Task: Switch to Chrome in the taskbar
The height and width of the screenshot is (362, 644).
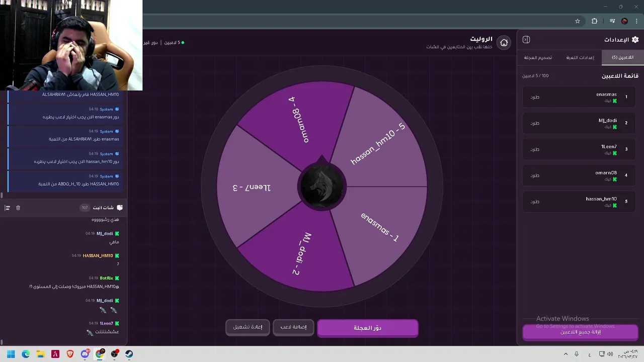Action: 100,354
